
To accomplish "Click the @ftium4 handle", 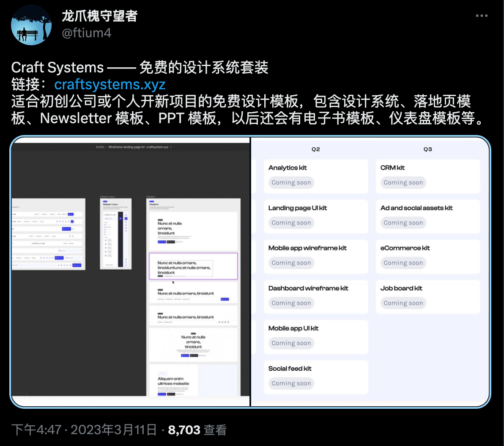I will pyautogui.click(x=86, y=33).
